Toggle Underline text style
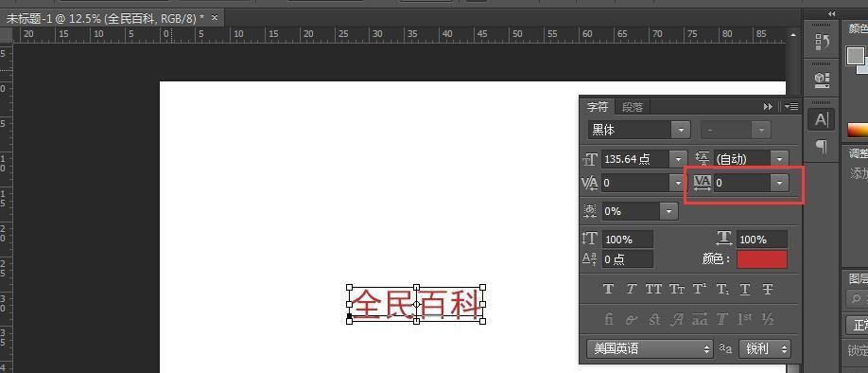 745,289
